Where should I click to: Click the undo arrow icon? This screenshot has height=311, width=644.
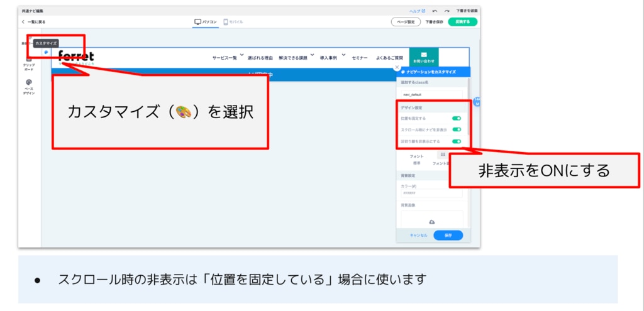pos(436,11)
